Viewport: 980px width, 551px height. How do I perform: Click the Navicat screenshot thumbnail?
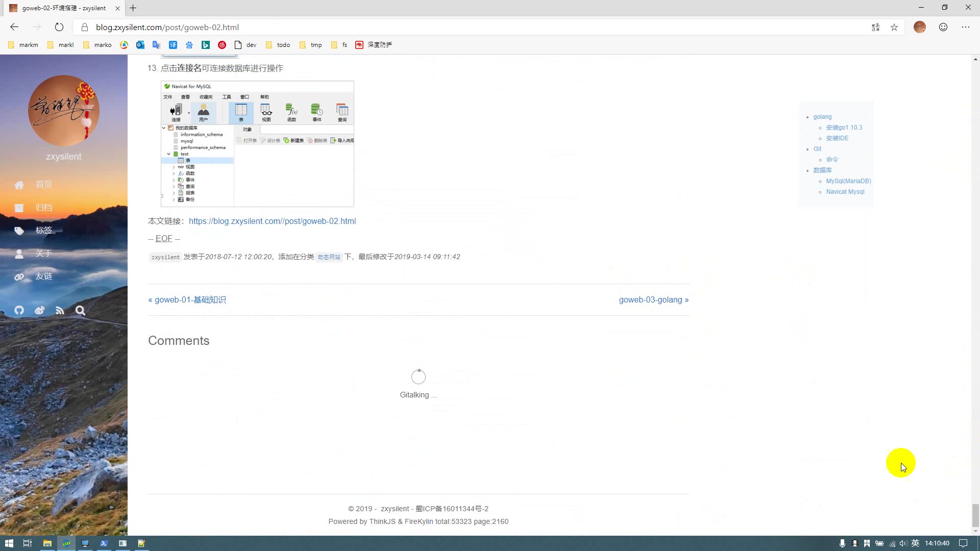coord(257,144)
